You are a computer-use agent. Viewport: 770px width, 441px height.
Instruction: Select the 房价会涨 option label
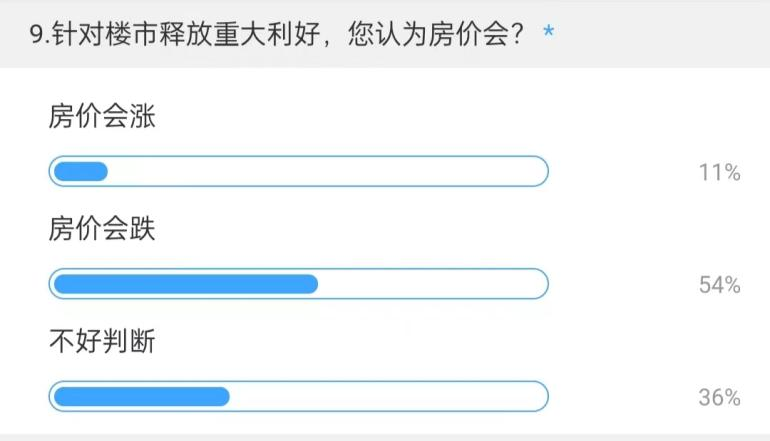pyautogui.click(x=102, y=117)
